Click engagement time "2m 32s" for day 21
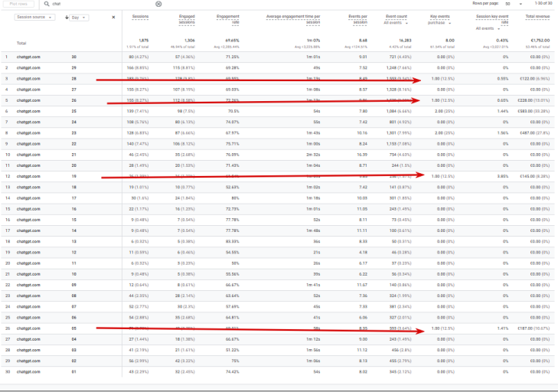 coord(315,155)
